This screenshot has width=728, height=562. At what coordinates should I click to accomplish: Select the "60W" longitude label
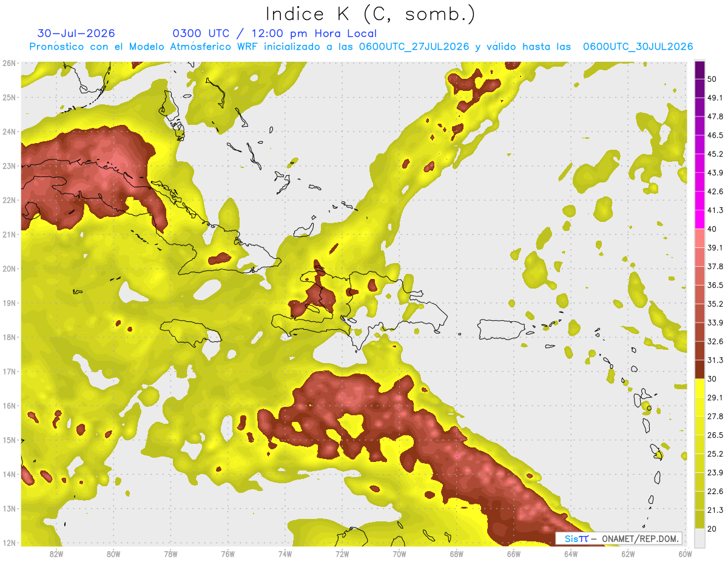tap(685, 554)
